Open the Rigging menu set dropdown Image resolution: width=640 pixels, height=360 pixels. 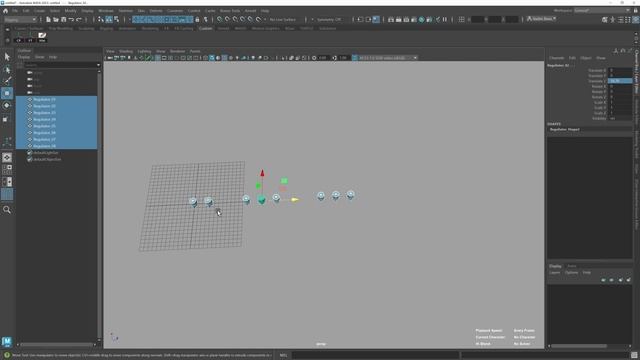(x=20, y=20)
